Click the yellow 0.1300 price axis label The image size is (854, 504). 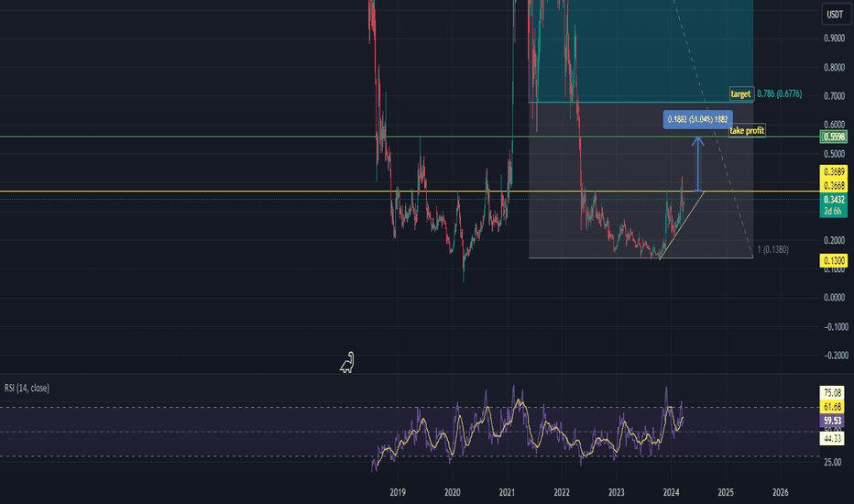[834, 260]
